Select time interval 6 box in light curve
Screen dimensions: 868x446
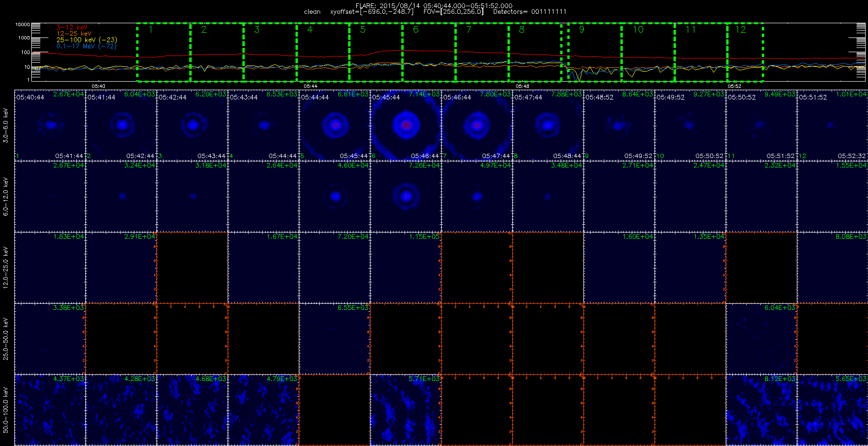click(429, 52)
